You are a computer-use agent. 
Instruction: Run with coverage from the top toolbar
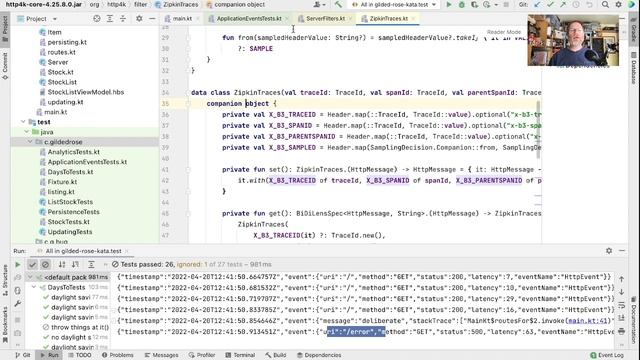pyautogui.click(x=474, y=4)
